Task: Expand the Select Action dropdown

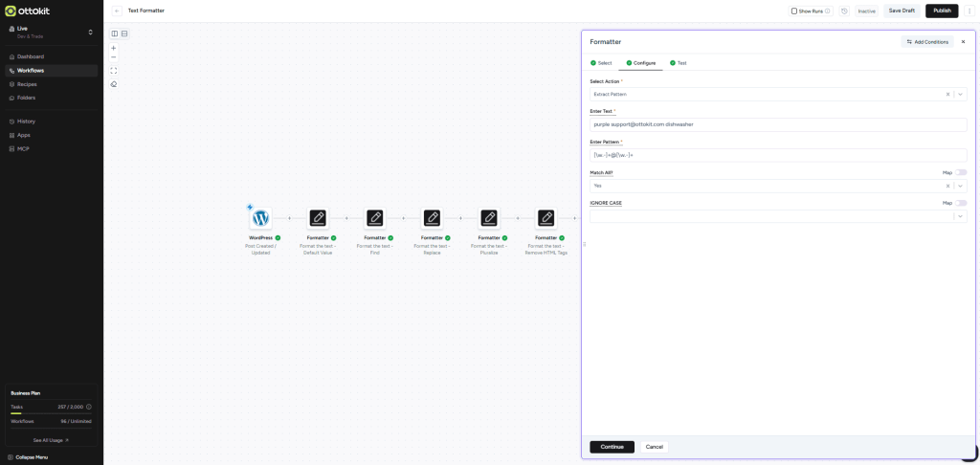Action: click(x=961, y=94)
